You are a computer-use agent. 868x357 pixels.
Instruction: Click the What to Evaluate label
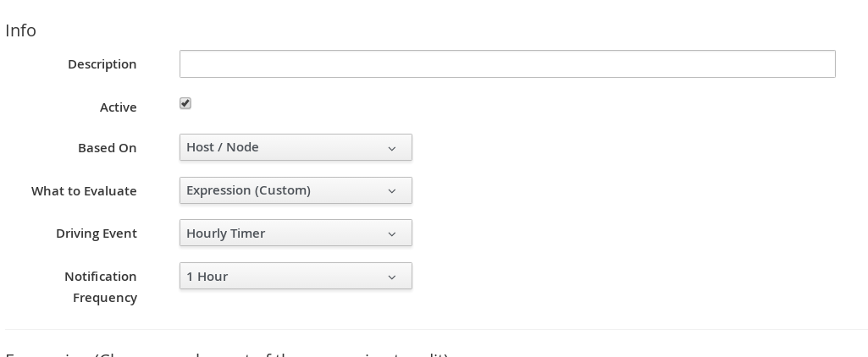pos(84,191)
